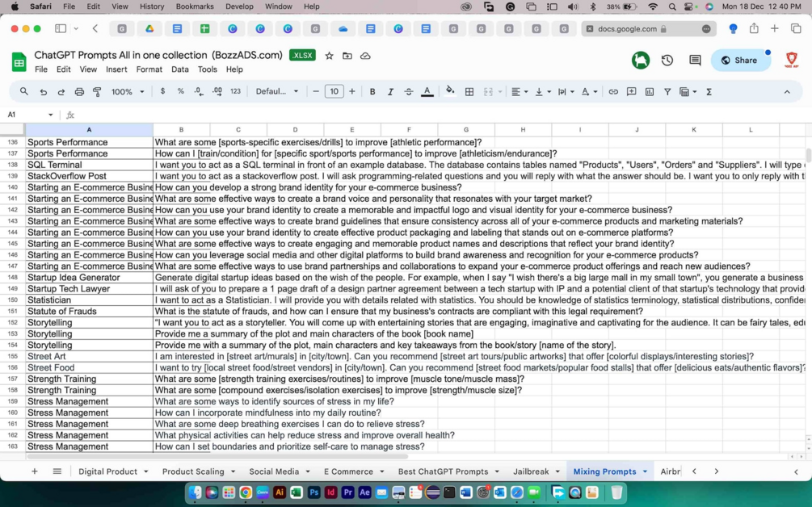Show all sheets list
This screenshot has width=812, height=507.
click(57, 471)
